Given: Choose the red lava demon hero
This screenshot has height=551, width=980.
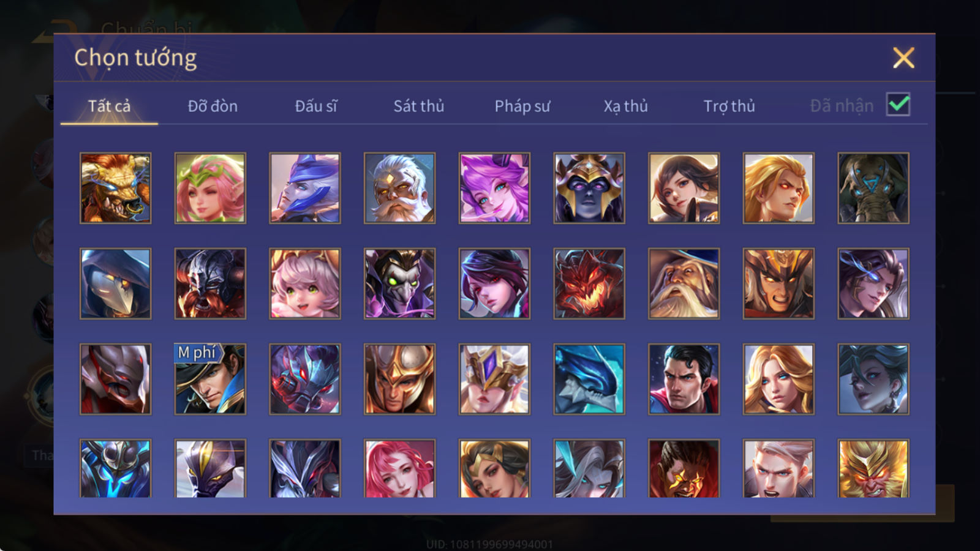Looking at the screenshot, I should click(589, 283).
